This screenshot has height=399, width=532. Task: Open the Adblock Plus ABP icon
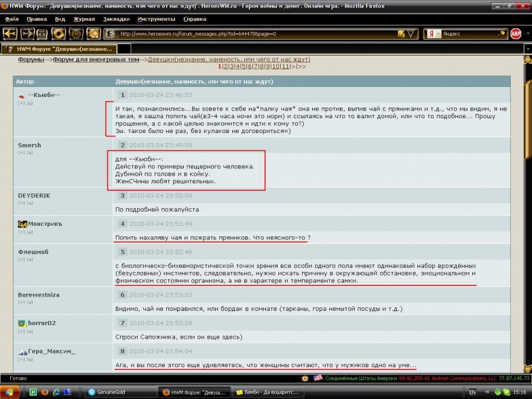[515, 33]
